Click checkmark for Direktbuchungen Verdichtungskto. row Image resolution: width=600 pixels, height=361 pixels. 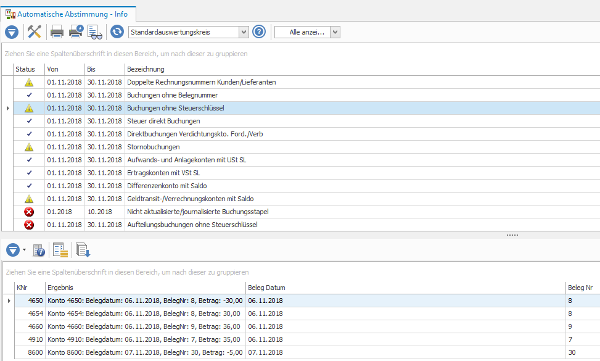pyautogui.click(x=29, y=134)
